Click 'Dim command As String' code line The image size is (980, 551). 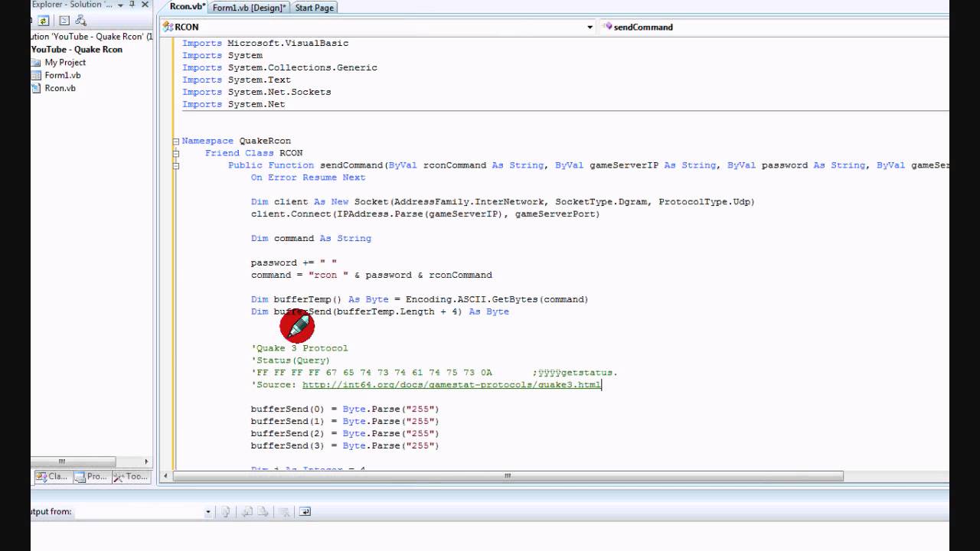point(311,238)
